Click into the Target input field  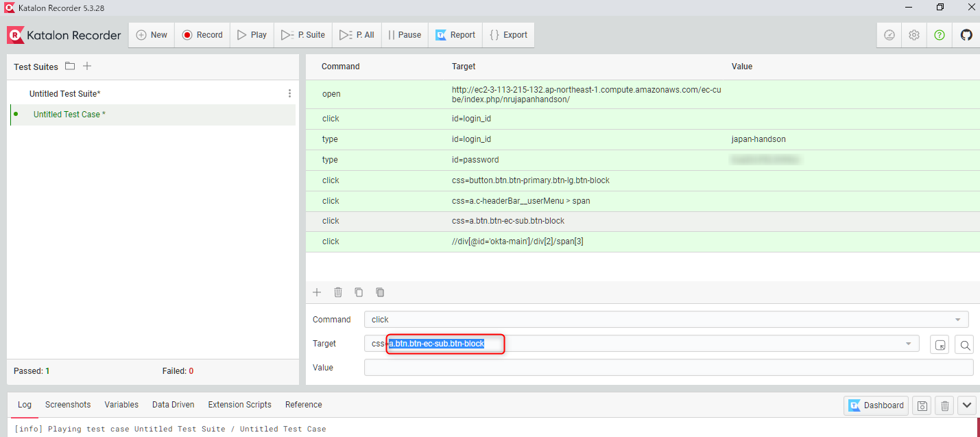click(641, 344)
